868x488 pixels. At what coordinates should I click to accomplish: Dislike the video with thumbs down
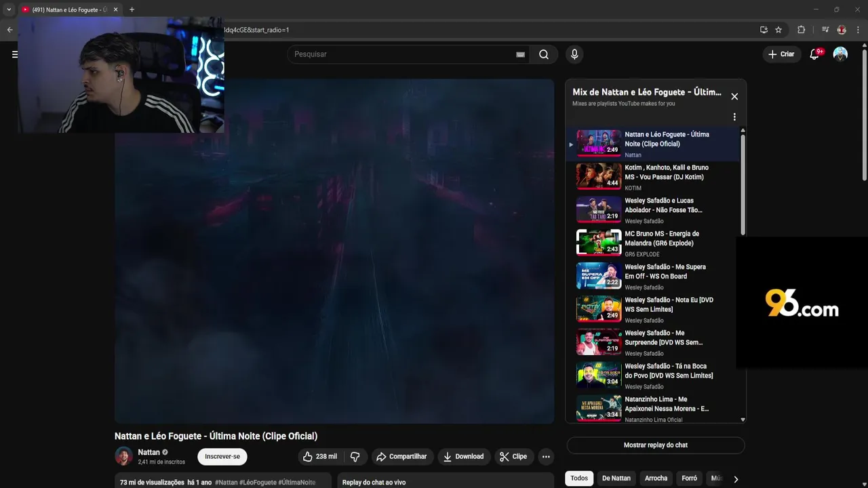(355, 456)
